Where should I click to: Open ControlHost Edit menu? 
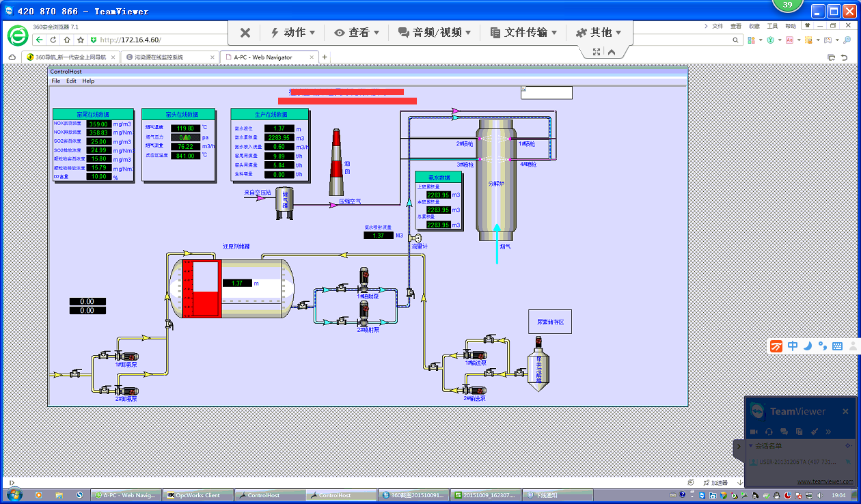point(71,81)
